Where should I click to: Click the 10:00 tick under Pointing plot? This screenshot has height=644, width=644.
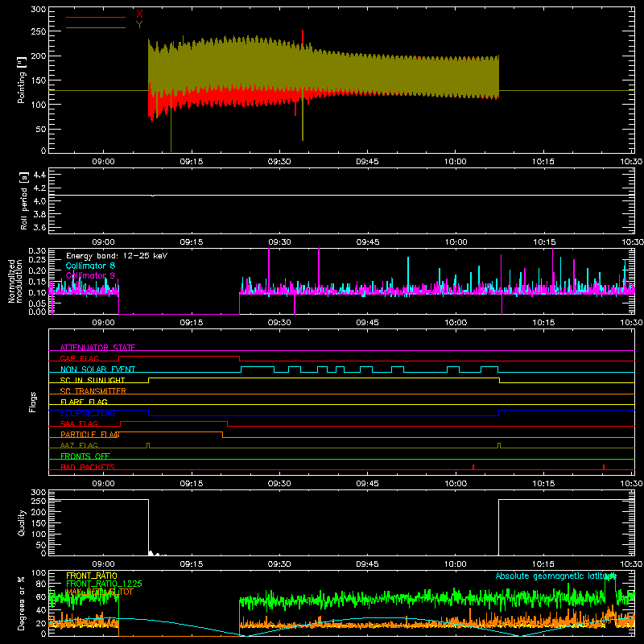click(455, 162)
